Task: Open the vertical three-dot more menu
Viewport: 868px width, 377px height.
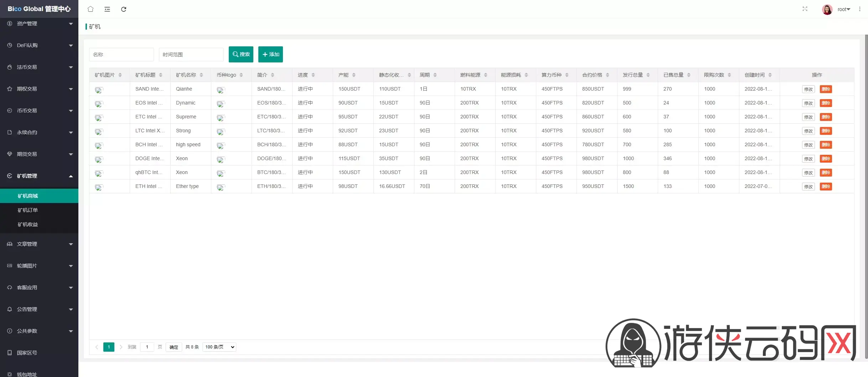Action: (859, 9)
